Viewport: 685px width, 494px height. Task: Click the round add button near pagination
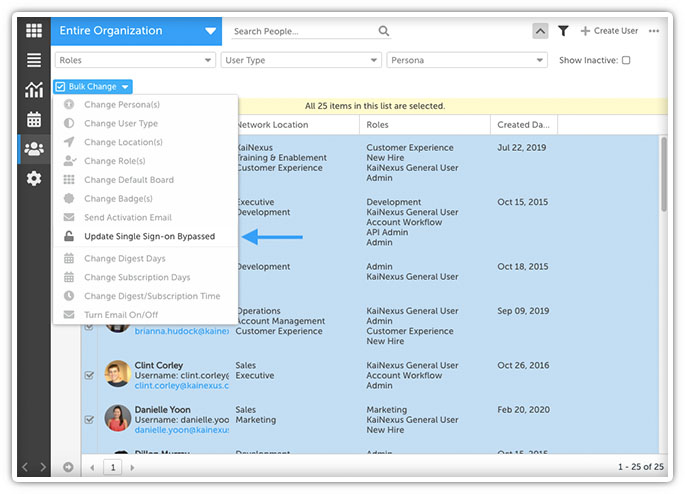tap(68, 467)
